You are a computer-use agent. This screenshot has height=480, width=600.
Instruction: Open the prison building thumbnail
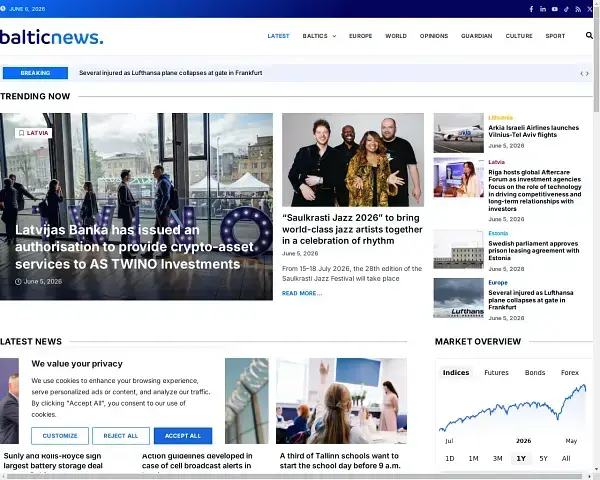click(x=458, y=249)
